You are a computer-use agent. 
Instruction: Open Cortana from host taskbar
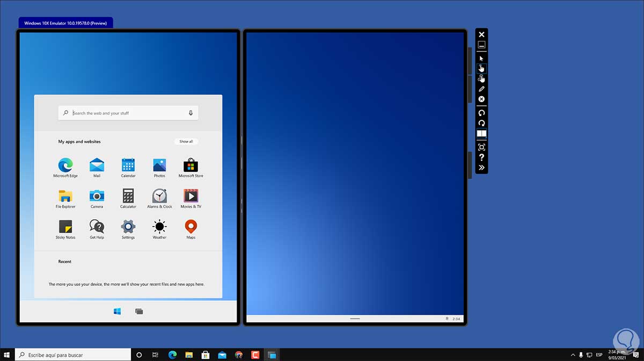coord(139,355)
